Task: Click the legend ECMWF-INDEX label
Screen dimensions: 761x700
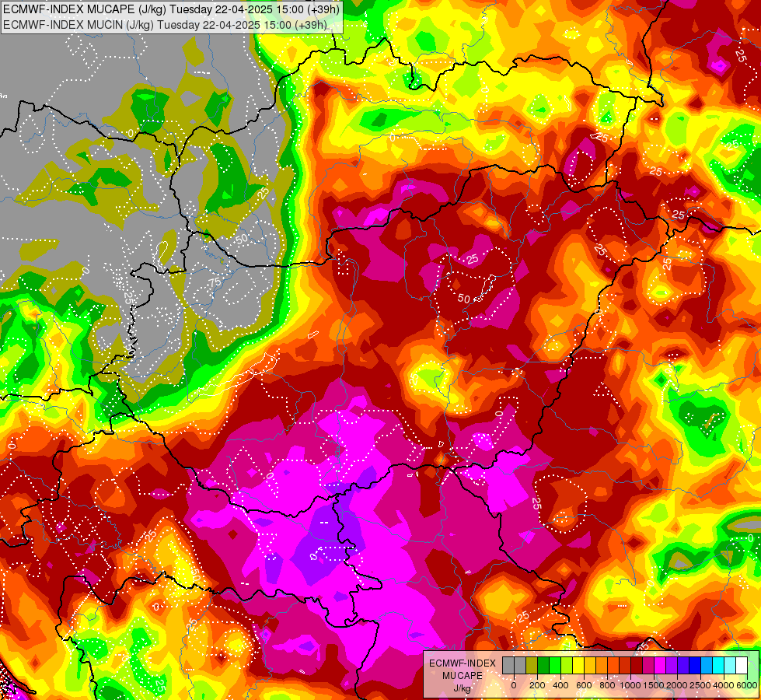Action: coord(463,663)
